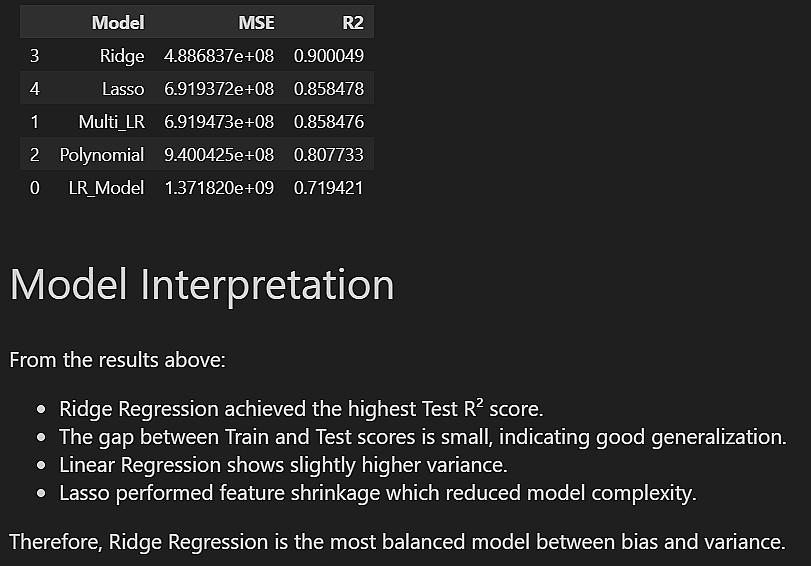
Task: Select the Ridge model name cell
Action: tap(122, 56)
